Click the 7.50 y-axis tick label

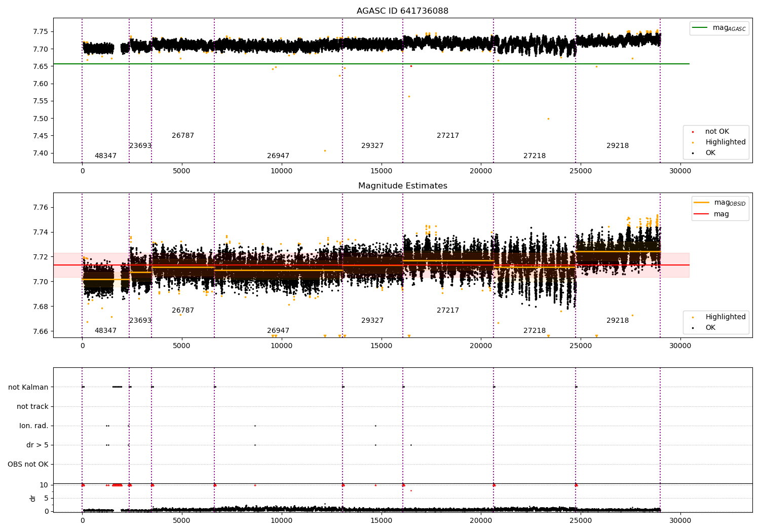click(x=41, y=119)
